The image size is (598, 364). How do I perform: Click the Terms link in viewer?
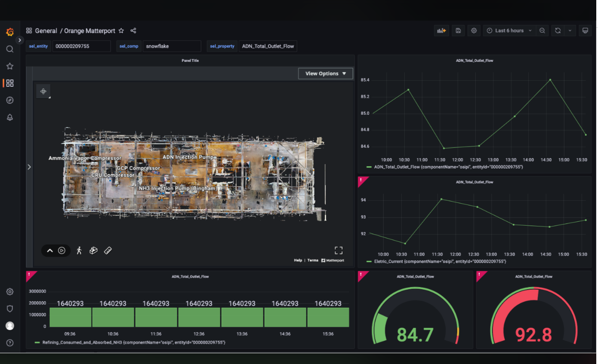point(313,260)
